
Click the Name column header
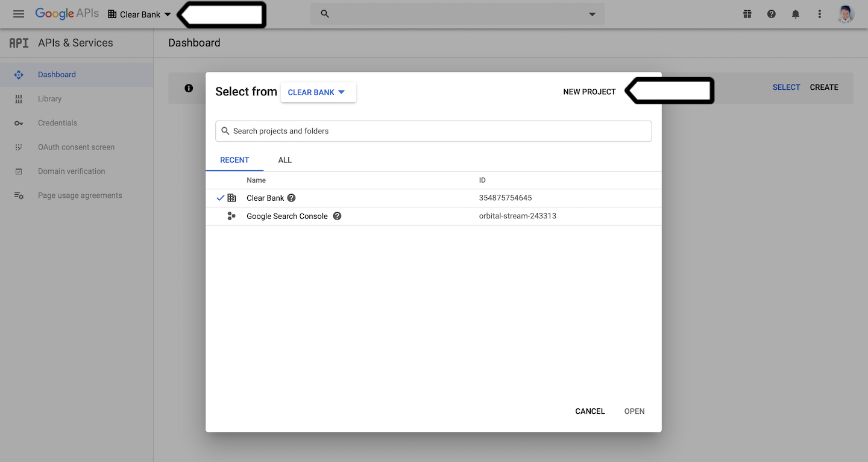point(256,180)
